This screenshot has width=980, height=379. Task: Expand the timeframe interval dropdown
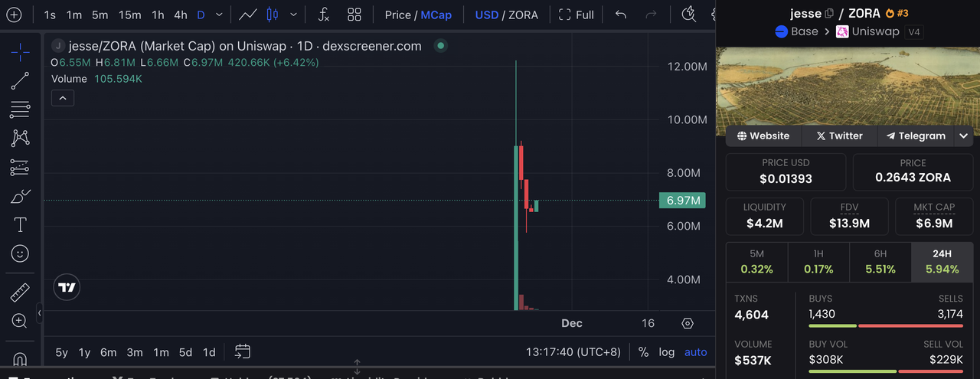(x=220, y=15)
